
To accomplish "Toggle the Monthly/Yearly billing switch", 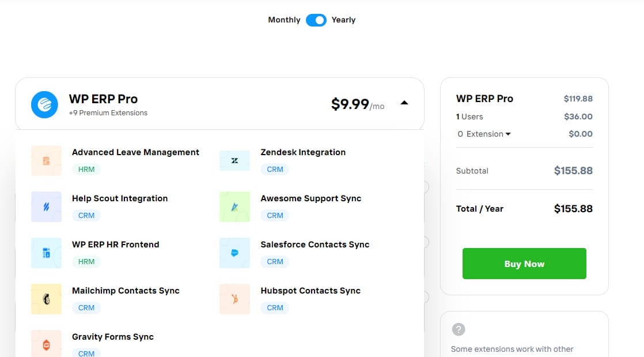I will pyautogui.click(x=316, y=20).
